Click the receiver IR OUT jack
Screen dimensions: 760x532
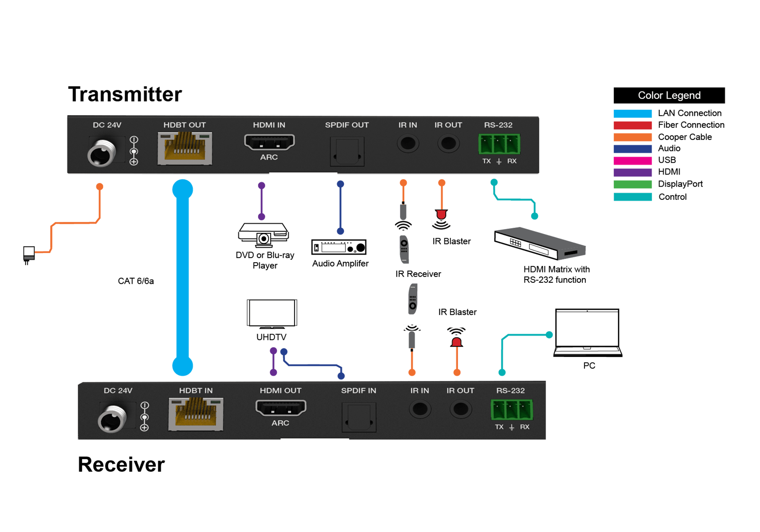461,410
